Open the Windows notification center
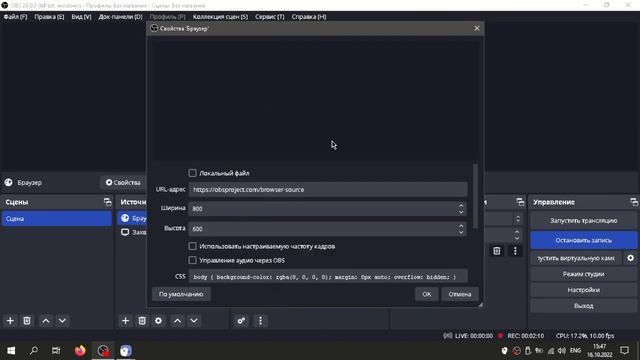Screen dimensions: 640x360 pyautogui.click(x=624, y=351)
